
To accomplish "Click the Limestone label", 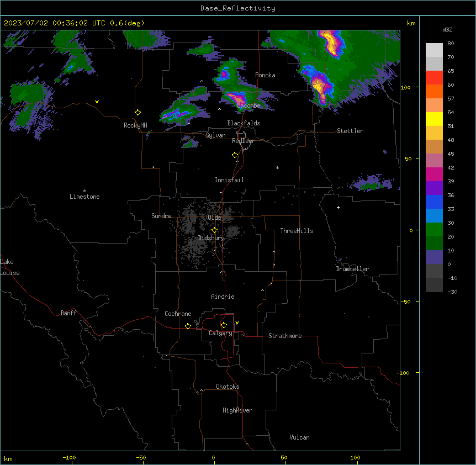I will pyautogui.click(x=84, y=197).
